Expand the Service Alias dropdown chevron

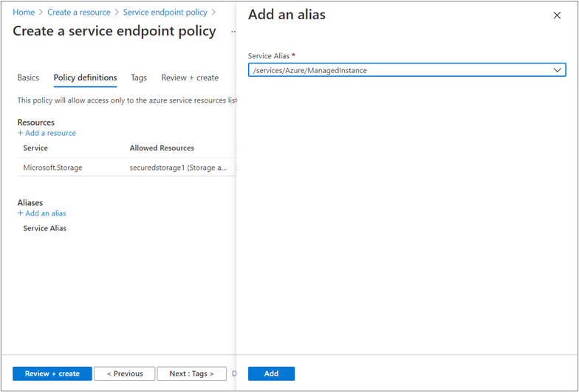[x=557, y=70]
